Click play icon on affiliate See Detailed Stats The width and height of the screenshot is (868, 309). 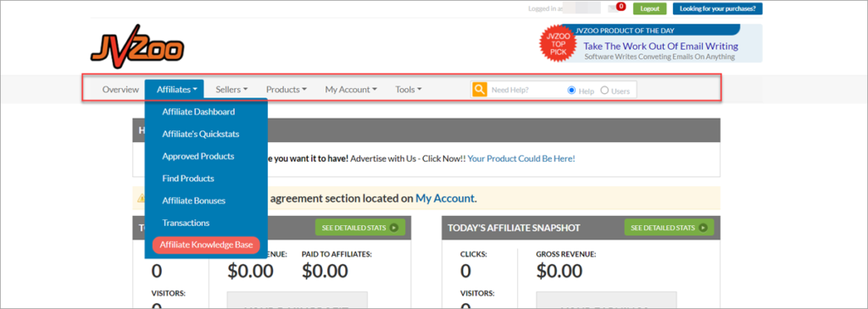703,227
